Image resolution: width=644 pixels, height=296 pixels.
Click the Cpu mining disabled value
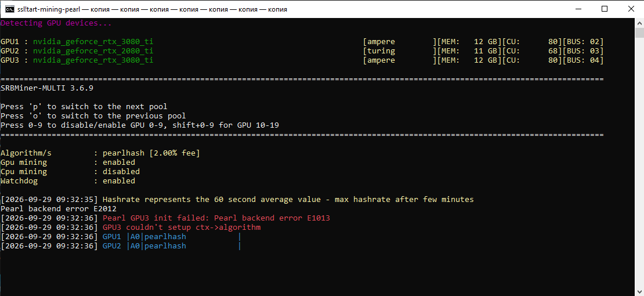click(121, 171)
